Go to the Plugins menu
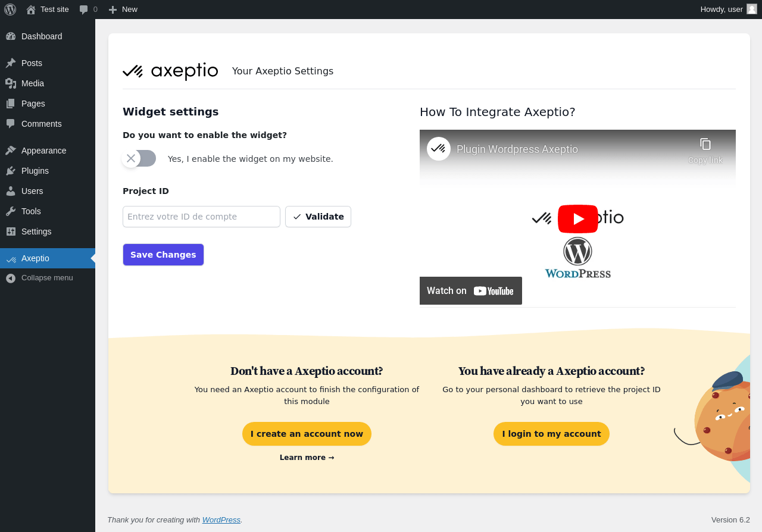This screenshot has height=532, width=762. click(48, 171)
